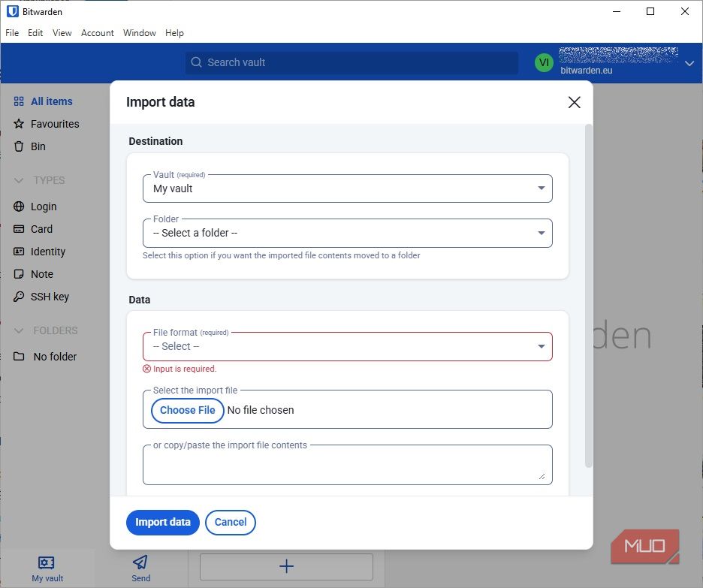703x588 pixels.
Task: Click the Bitwarden shield logo icon
Action: click(x=13, y=11)
